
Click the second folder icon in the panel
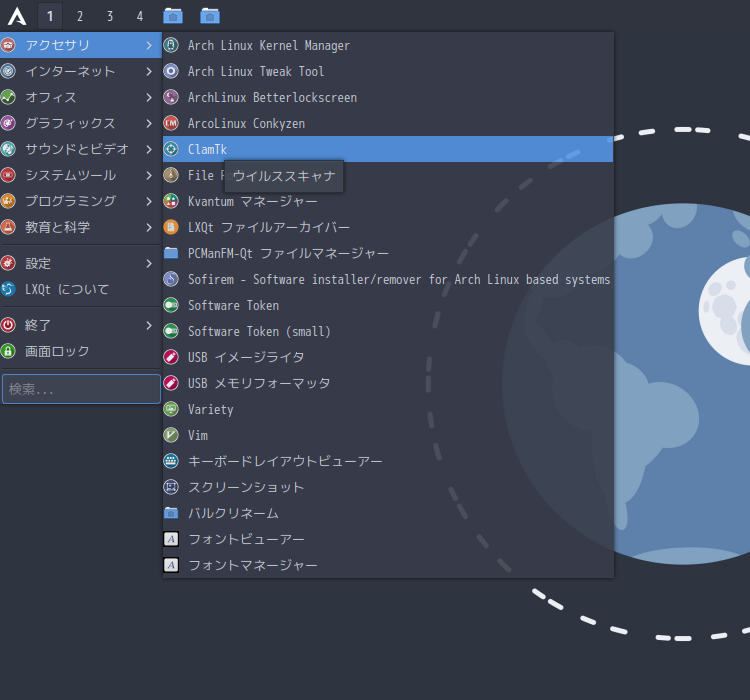(x=210, y=16)
